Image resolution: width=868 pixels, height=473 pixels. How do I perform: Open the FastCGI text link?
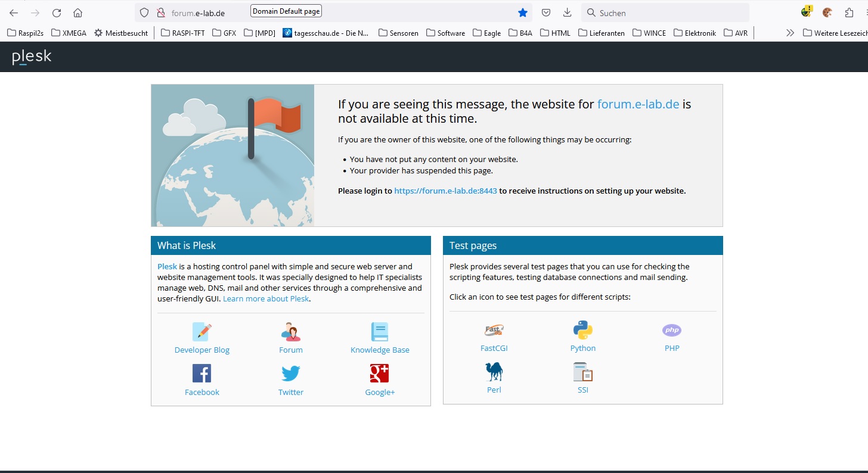(494, 348)
